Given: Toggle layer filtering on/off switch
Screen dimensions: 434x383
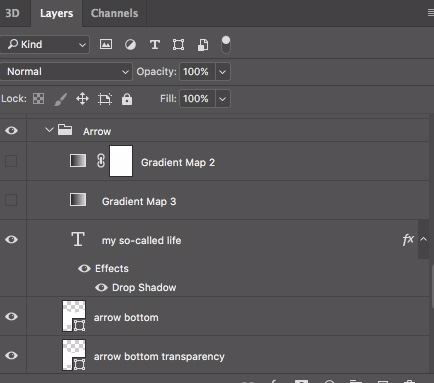Looking at the screenshot, I should pyautogui.click(x=226, y=45).
